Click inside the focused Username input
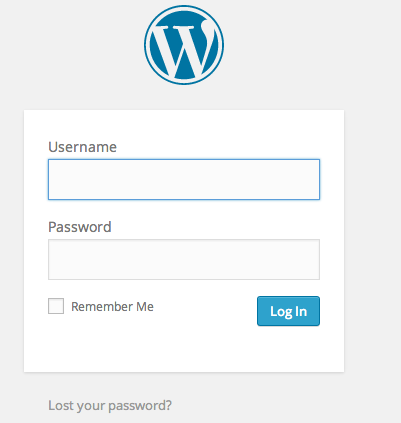 tap(184, 179)
